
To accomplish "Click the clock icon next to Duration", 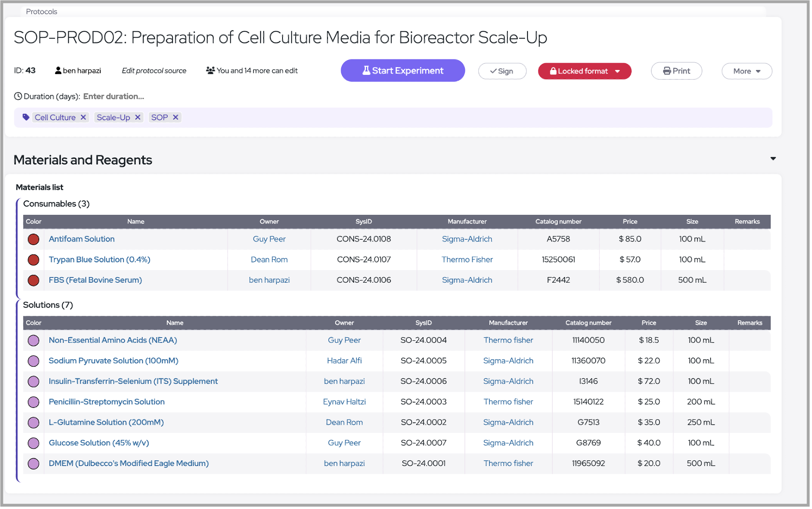I will coord(18,97).
